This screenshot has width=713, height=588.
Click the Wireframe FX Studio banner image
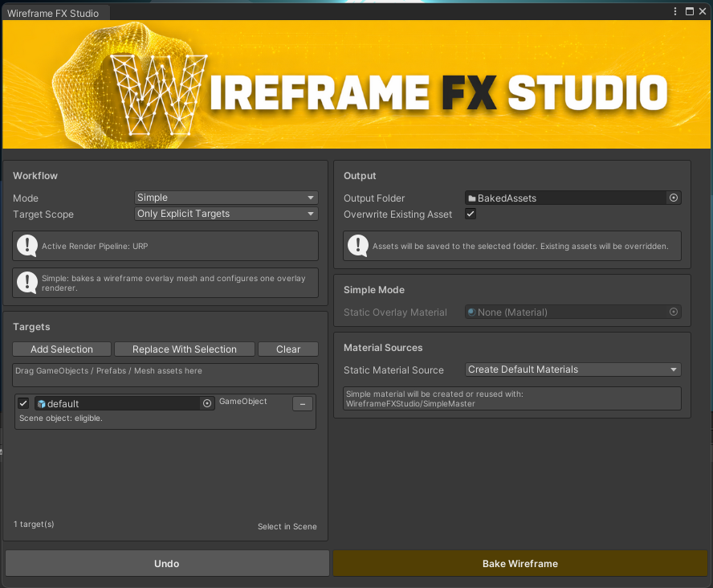point(356,84)
